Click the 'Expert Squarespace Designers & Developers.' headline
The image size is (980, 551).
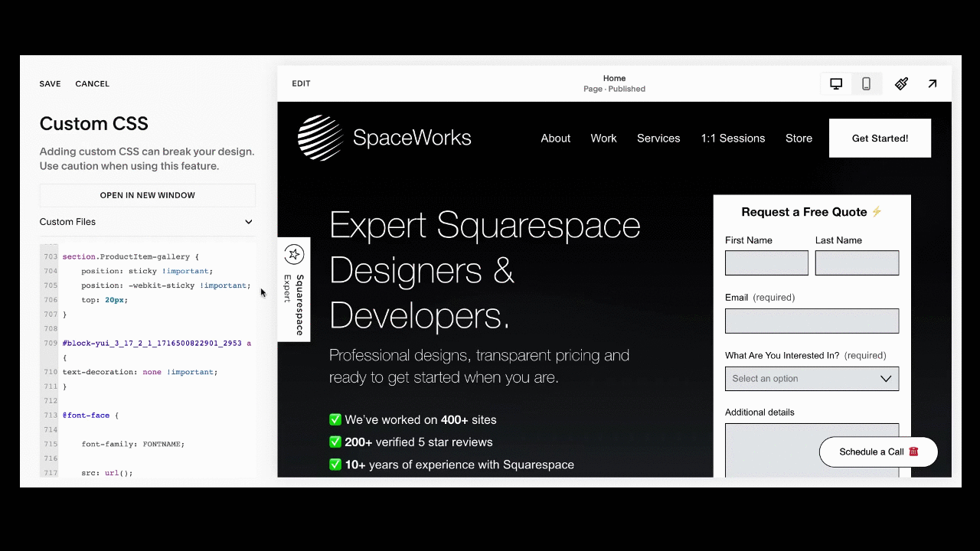485,270
